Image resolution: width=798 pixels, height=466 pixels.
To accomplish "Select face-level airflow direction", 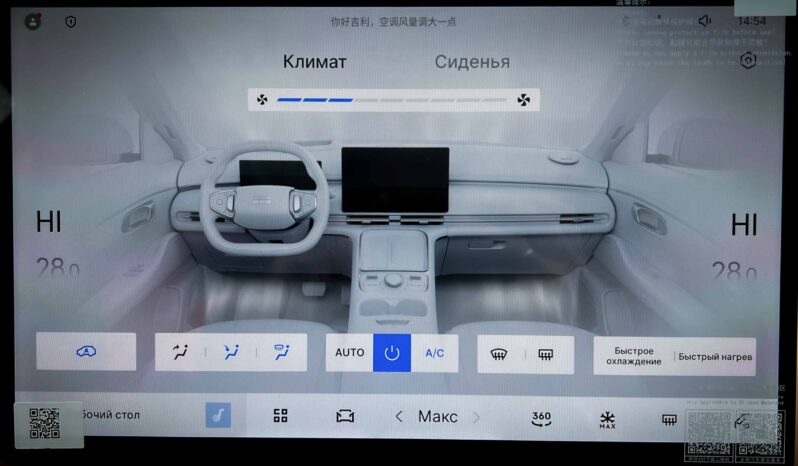I will click(180, 352).
